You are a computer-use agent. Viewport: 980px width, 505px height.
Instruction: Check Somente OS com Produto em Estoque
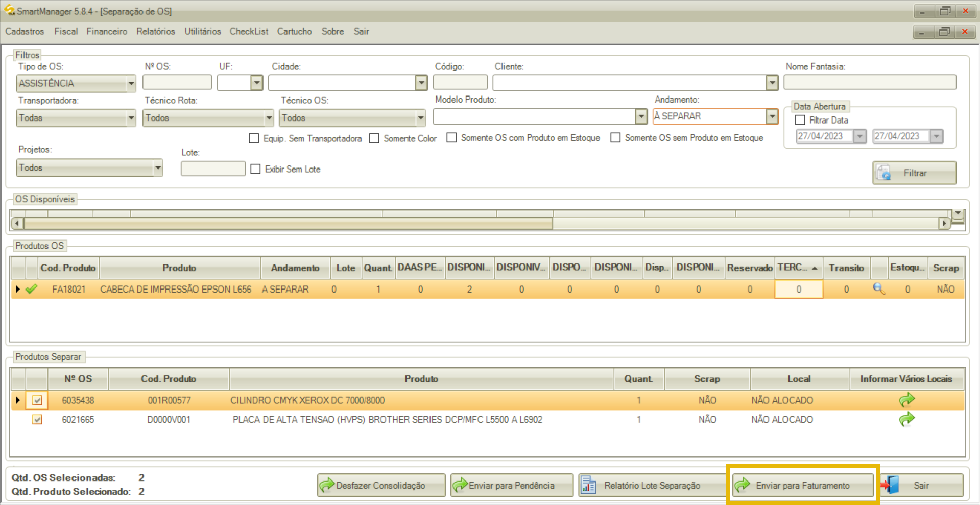(x=451, y=137)
